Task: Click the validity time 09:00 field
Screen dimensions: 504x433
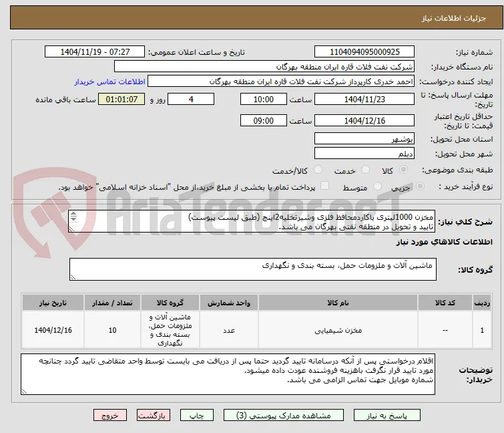Action: pyautogui.click(x=263, y=120)
